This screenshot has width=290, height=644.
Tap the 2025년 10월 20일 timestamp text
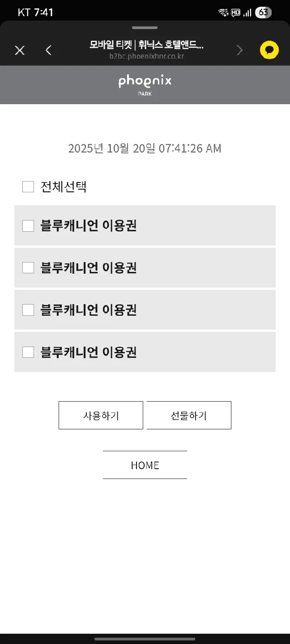pyautogui.click(x=145, y=148)
